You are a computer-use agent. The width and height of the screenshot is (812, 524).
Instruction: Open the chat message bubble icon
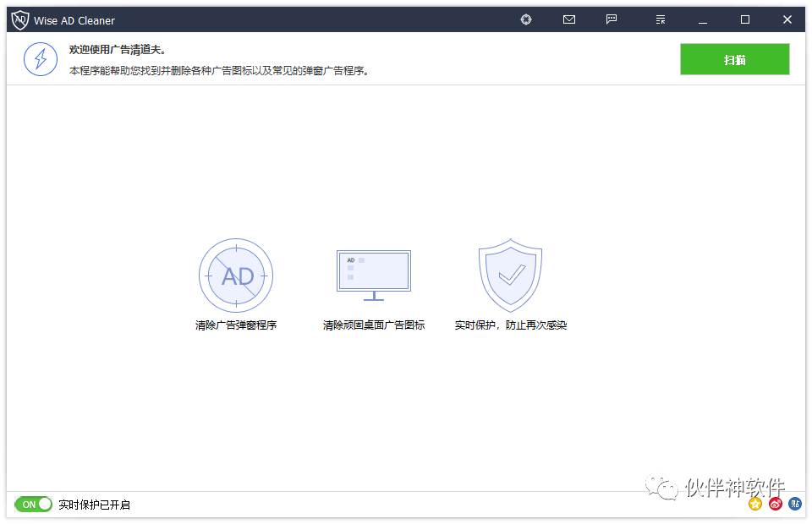(611, 19)
